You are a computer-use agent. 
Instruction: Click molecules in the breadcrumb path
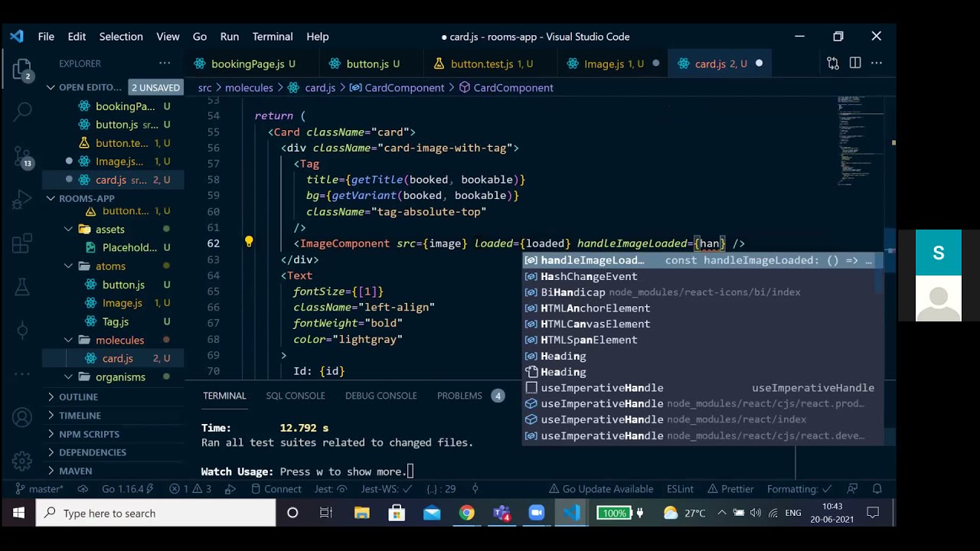[x=249, y=88]
